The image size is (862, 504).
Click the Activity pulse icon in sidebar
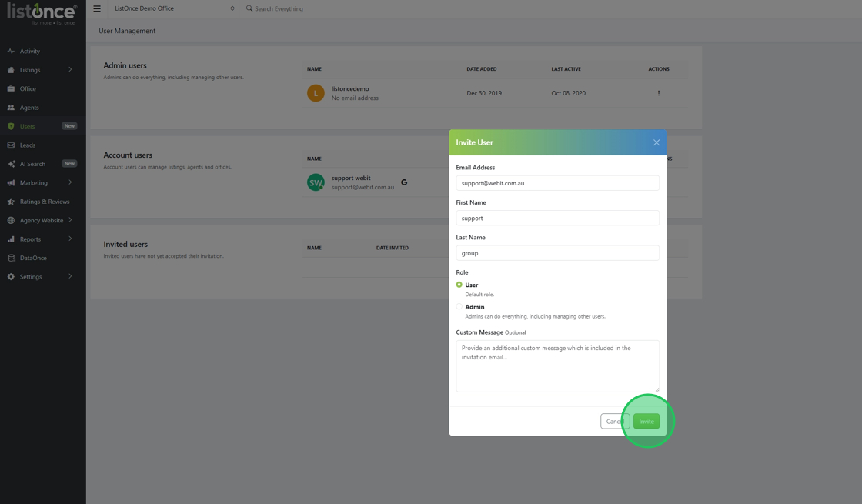[11, 51]
